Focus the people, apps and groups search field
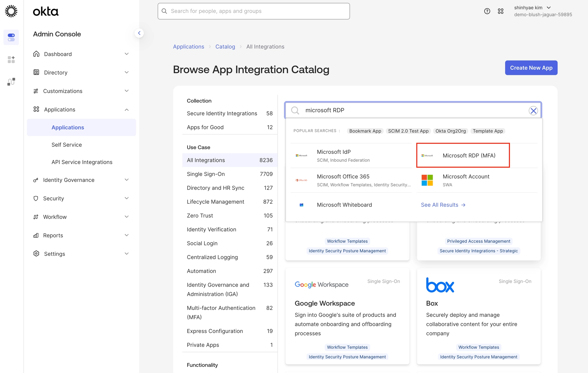This screenshot has width=588, height=373. (254, 11)
